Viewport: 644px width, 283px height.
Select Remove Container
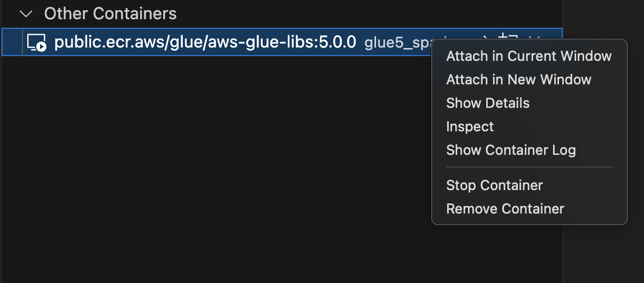pos(505,209)
